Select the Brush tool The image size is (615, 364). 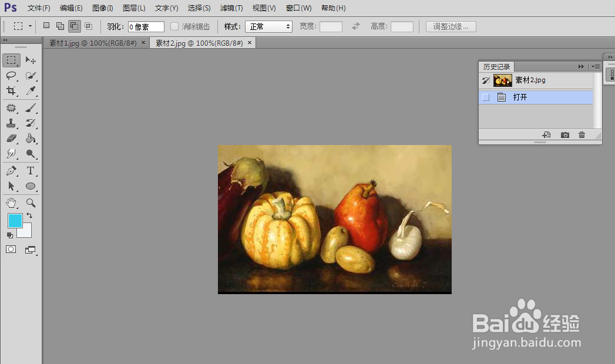(x=31, y=108)
